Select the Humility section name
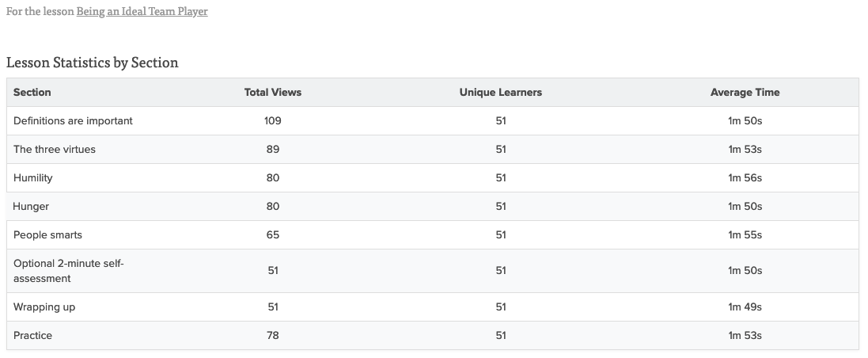The height and width of the screenshot is (358, 868). [x=32, y=178]
